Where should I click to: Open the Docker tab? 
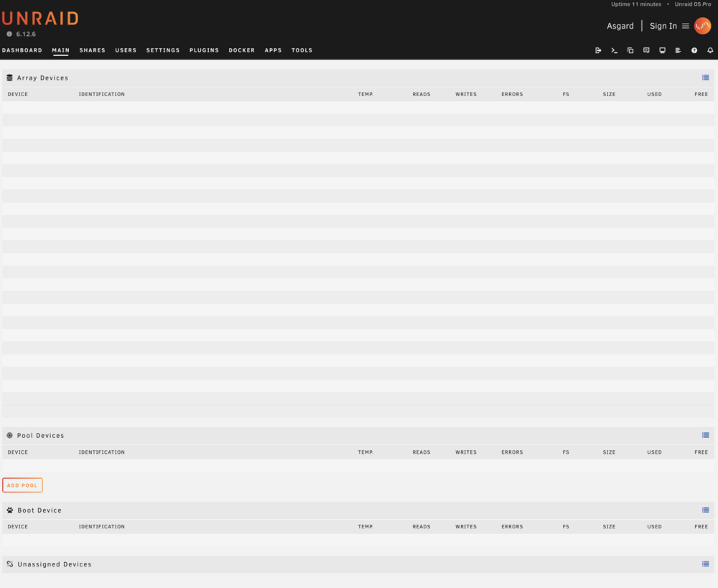tap(242, 50)
